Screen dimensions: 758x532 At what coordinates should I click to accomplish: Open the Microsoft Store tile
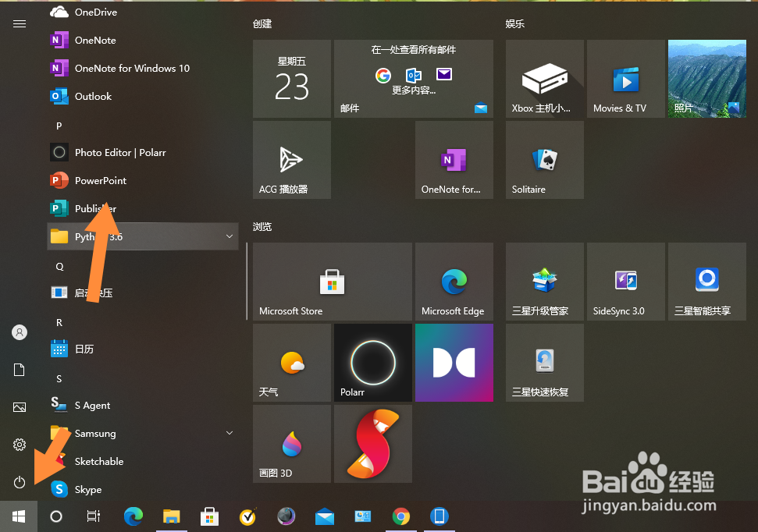[333, 282]
